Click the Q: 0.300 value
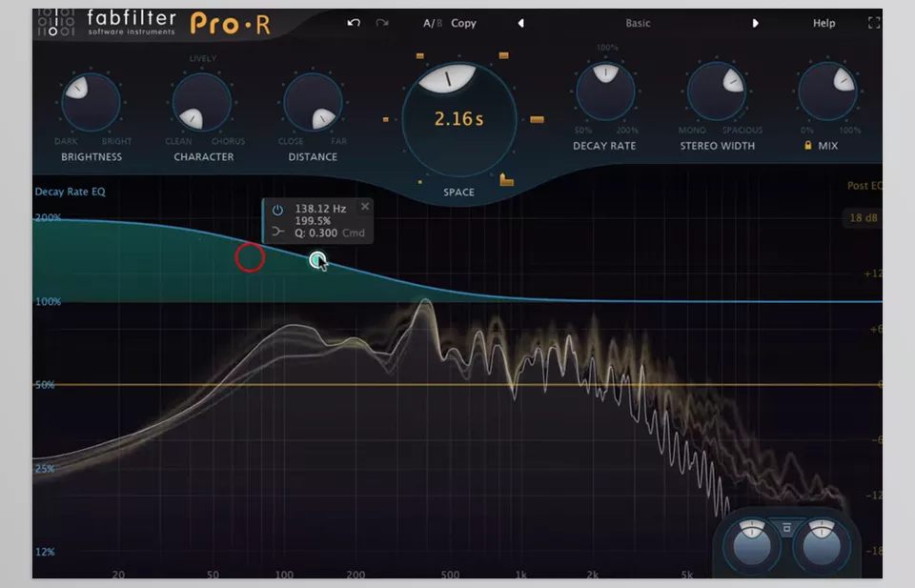The height and width of the screenshot is (588, 915). point(315,233)
